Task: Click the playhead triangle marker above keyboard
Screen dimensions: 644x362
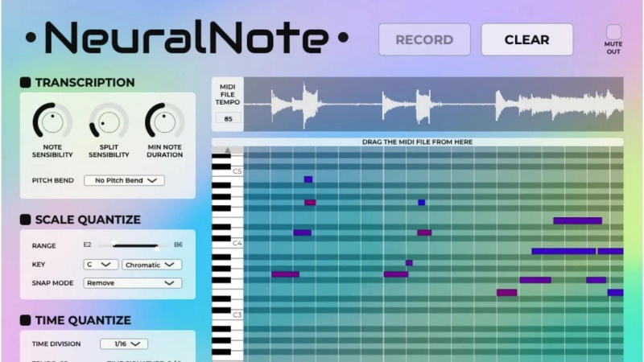Action: pos(228,150)
